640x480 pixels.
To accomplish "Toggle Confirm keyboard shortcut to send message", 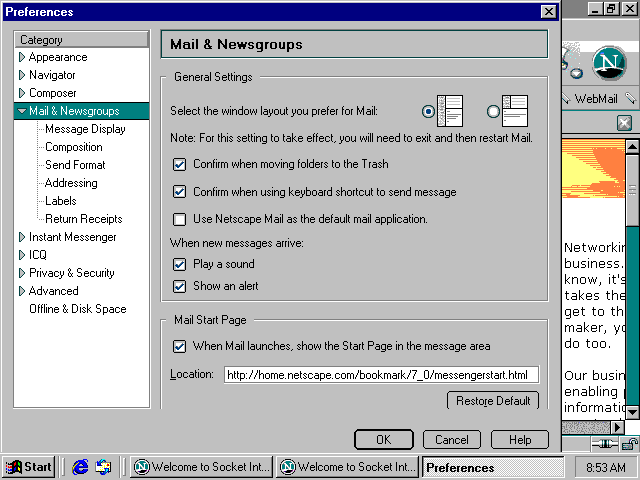I will 180,192.
